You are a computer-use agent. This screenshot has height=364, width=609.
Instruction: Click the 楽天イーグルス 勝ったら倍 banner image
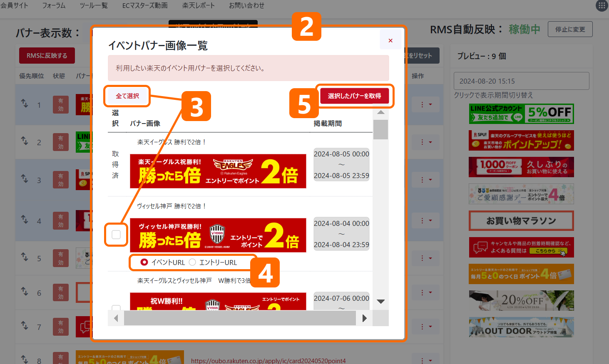click(x=218, y=171)
